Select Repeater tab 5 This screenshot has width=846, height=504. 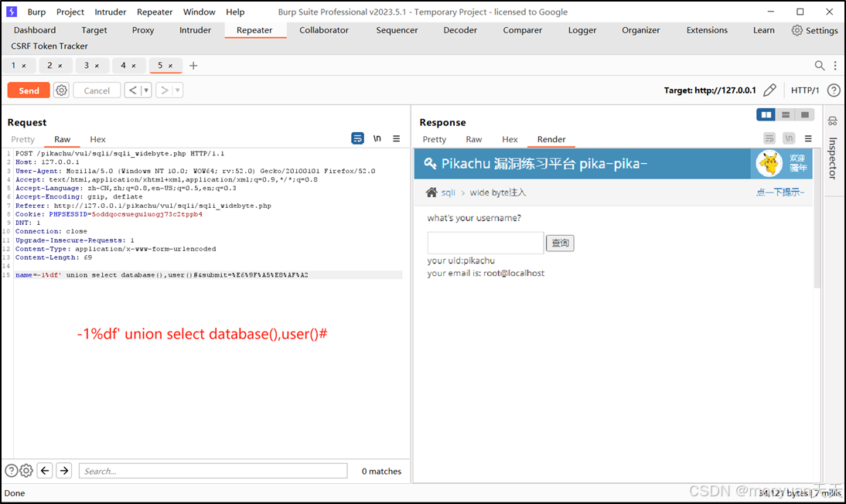coord(160,65)
